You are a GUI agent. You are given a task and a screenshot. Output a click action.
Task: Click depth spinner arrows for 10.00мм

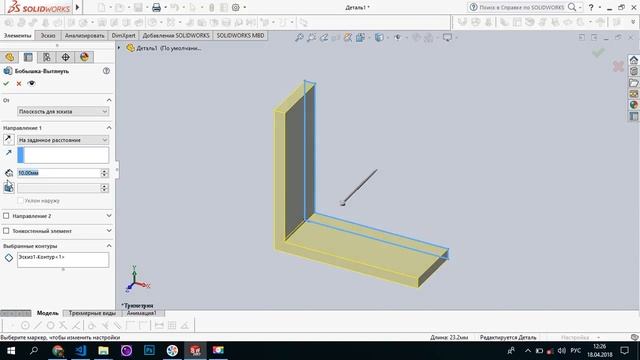point(104,173)
